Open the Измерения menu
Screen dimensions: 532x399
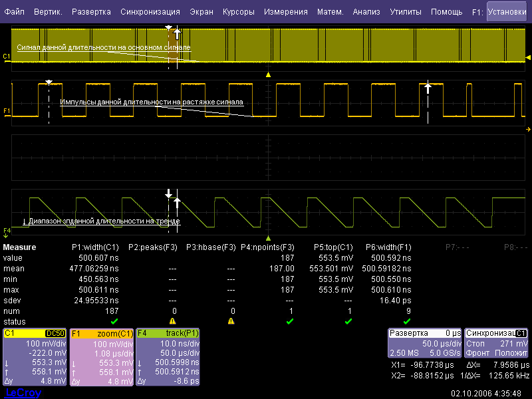(286, 12)
